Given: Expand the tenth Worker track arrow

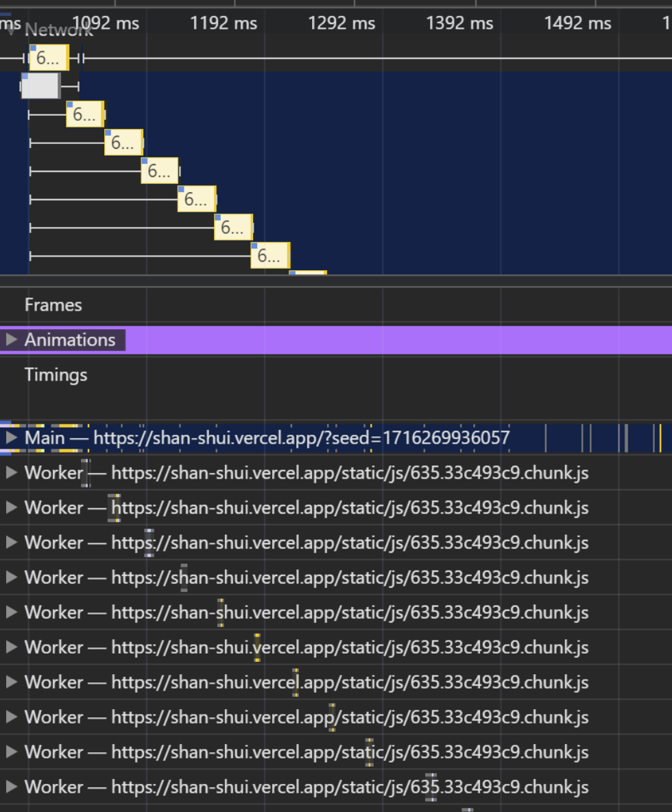Looking at the screenshot, I should (11, 787).
